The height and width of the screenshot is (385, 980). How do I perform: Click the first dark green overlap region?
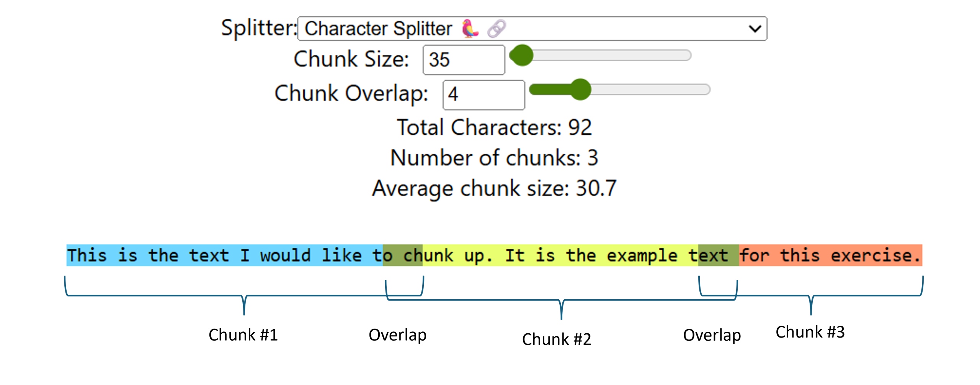403,255
